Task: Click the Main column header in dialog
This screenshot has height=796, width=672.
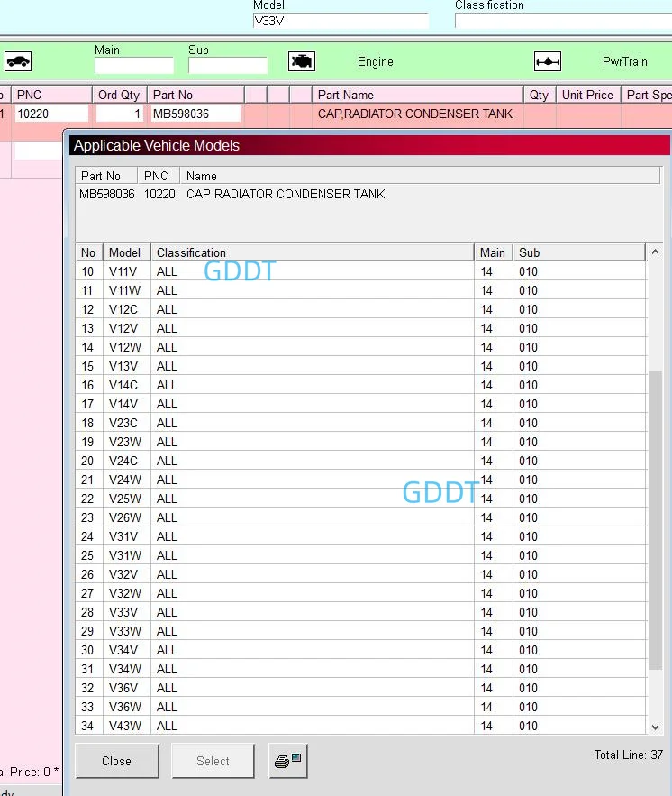Action: coord(494,252)
